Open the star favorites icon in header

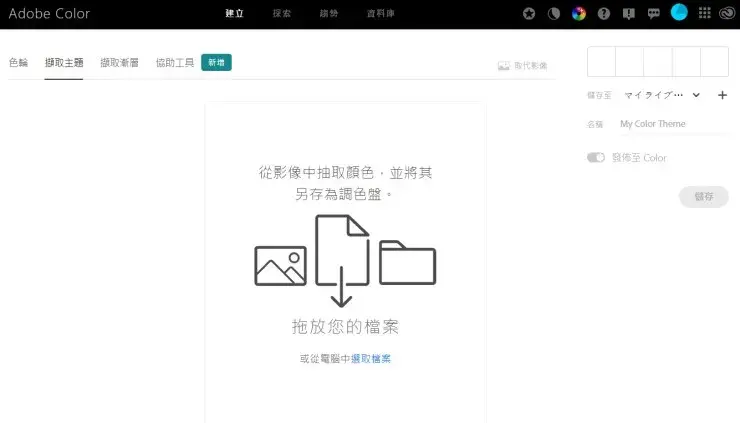pos(529,14)
